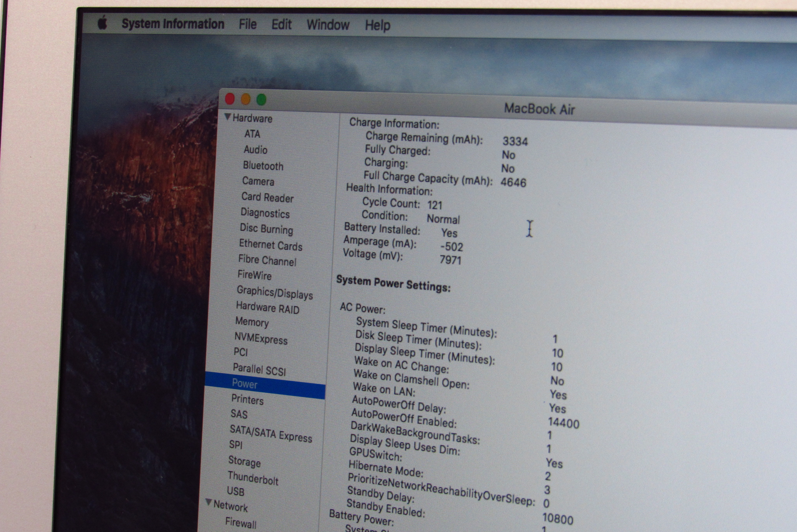Click the red close window button
Viewport: 797px width, 532px height.
click(230, 99)
